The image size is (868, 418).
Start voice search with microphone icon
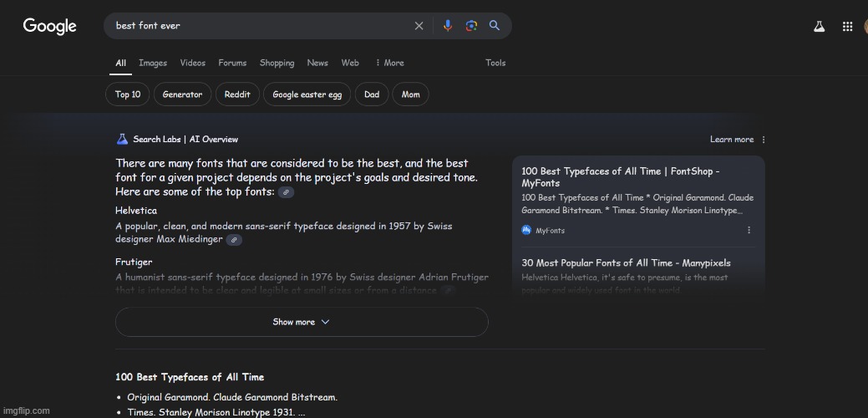pyautogui.click(x=448, y=26)
